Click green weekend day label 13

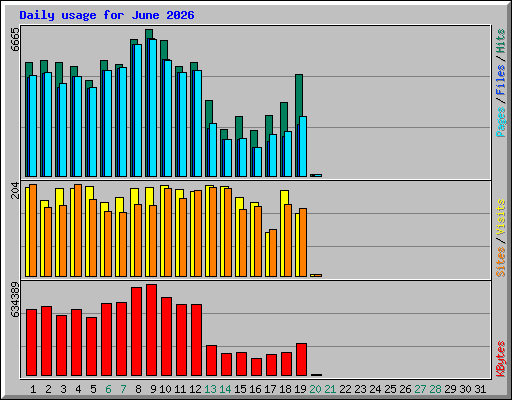210,389
